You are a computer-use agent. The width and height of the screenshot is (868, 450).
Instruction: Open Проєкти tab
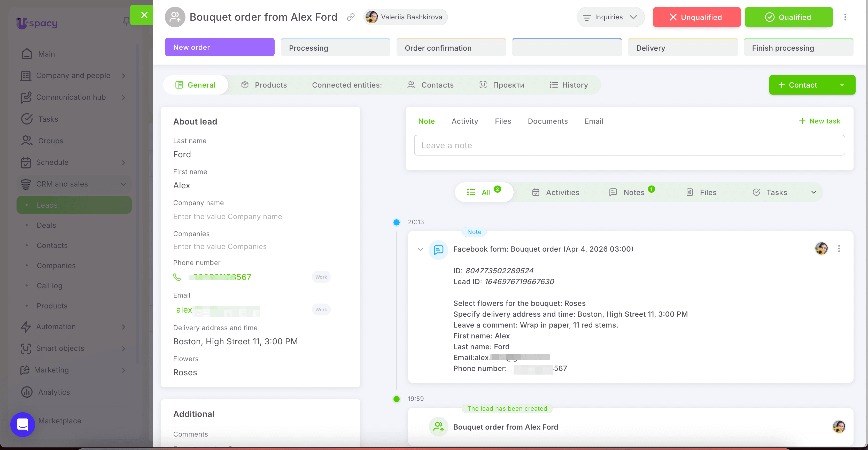(501, 85)
